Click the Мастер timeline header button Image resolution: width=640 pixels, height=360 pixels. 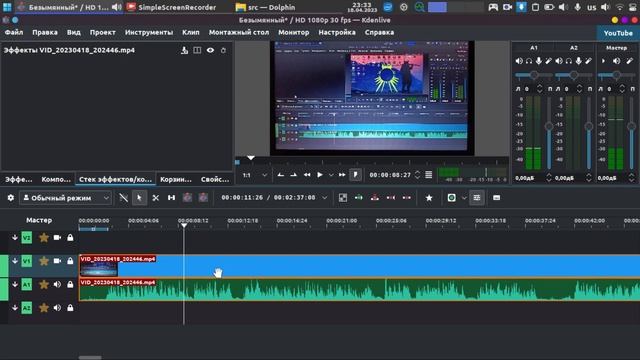(x=39, y=220)
